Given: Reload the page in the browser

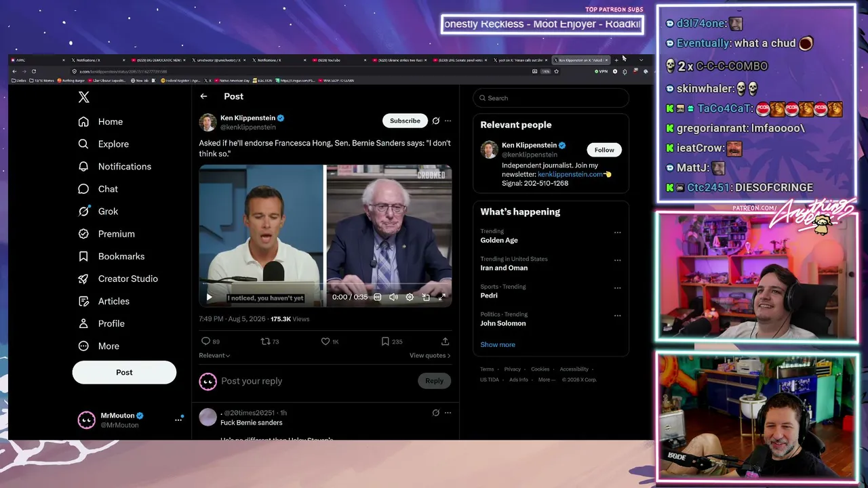Looking at the screenshot, I should click(33, 71).
